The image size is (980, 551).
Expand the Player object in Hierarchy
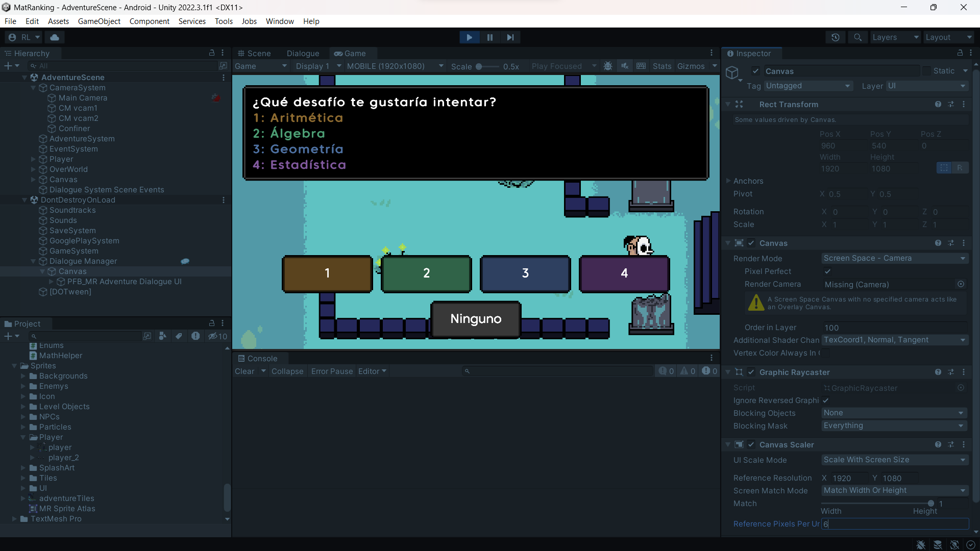[x=33, y=159]
